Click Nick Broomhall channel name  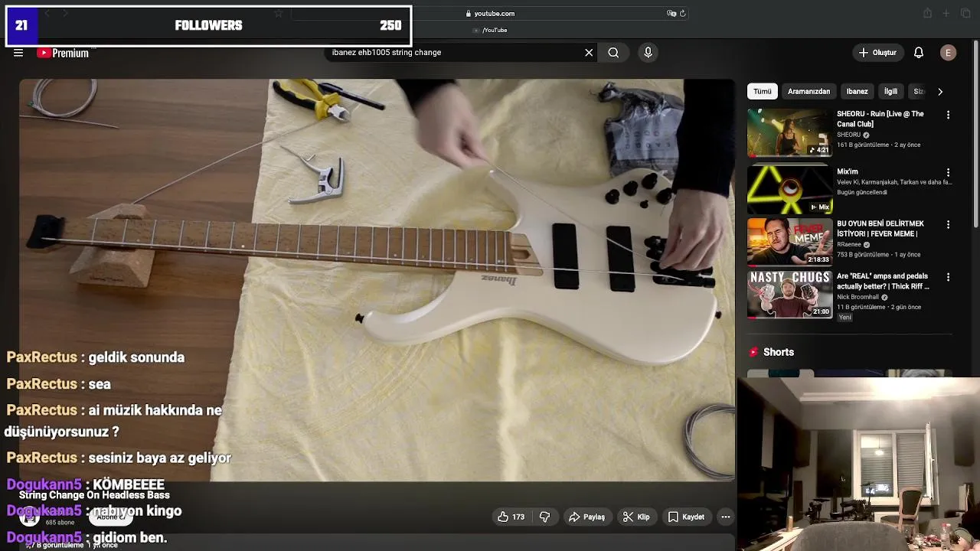coord(858,297)
